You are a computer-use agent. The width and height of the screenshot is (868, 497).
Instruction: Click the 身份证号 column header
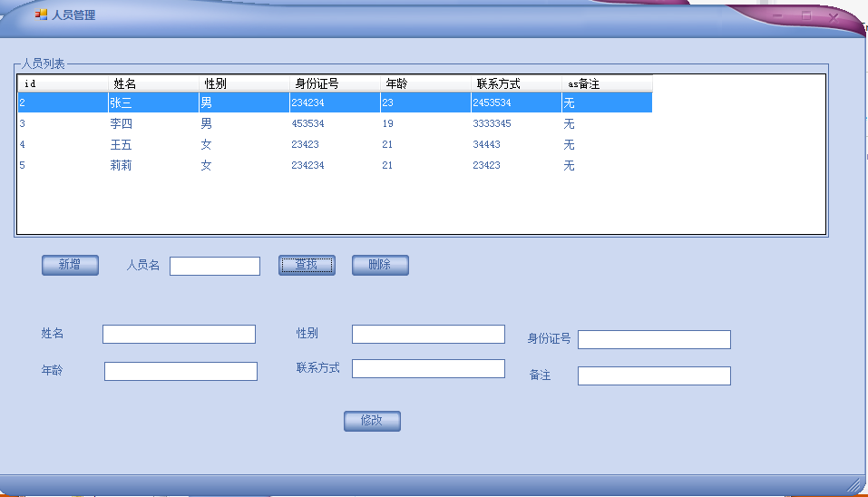point(335,83)
